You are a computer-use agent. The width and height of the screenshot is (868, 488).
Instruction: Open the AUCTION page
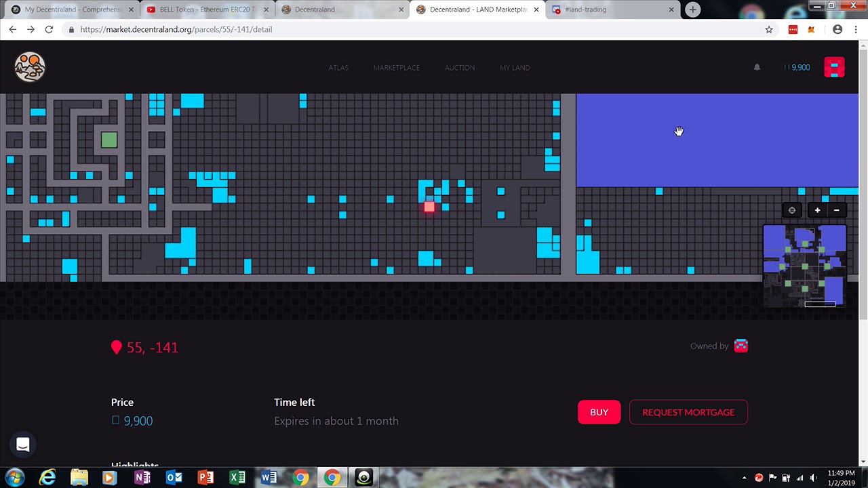click(460, 68)
